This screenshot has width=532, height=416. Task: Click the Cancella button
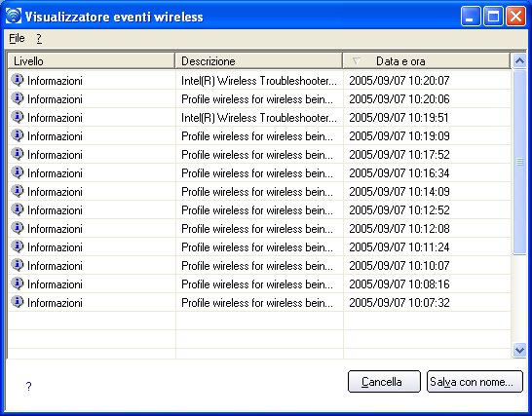click(x=384, y=382)
